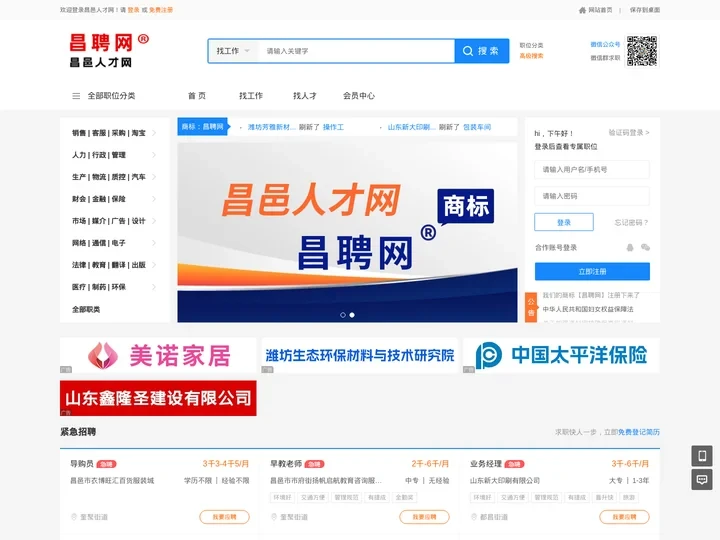Click the 昌邑人才网 banner image
This screenshot has width=720, height=540.
(x=347, y=232)
